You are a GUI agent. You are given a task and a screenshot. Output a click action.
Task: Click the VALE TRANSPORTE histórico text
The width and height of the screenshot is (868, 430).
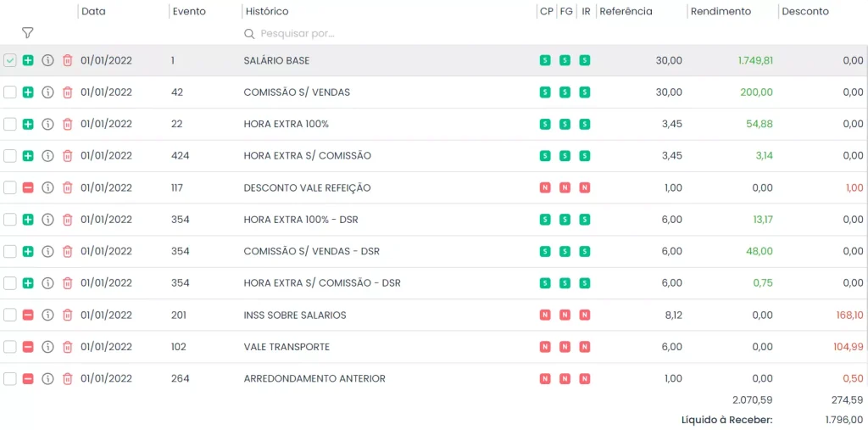tap(287, 347)
